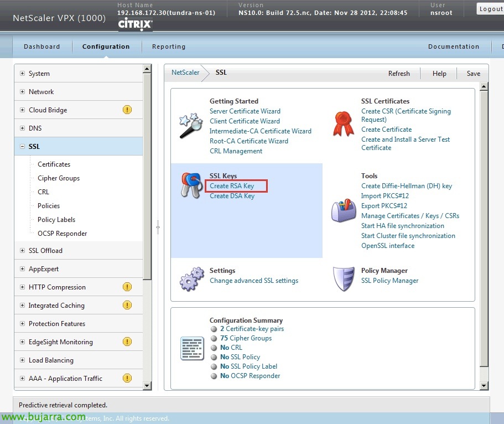Click the red ribbon SSL Certificates icon
Screen dimensions: 504x424
pyautogui.click(x=344, y=124)
